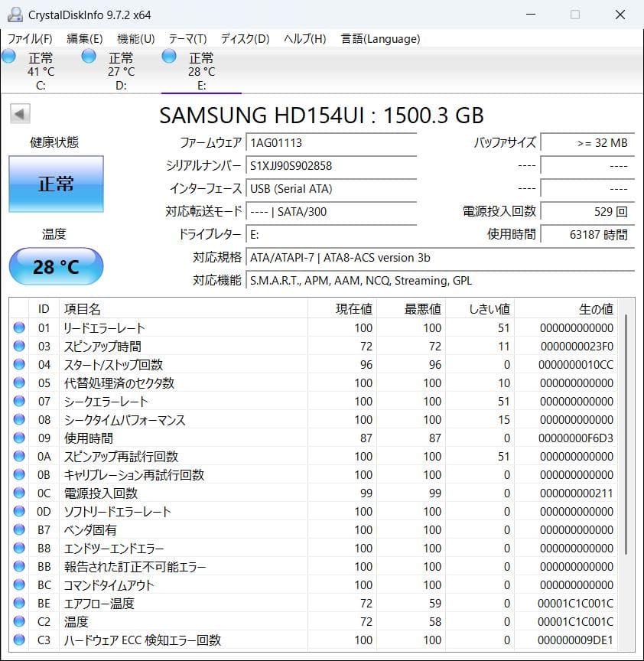The height and width of the screenshot is (661, 644).
Task: Click the 生の値 column header
Action: [x=566, y=309]
